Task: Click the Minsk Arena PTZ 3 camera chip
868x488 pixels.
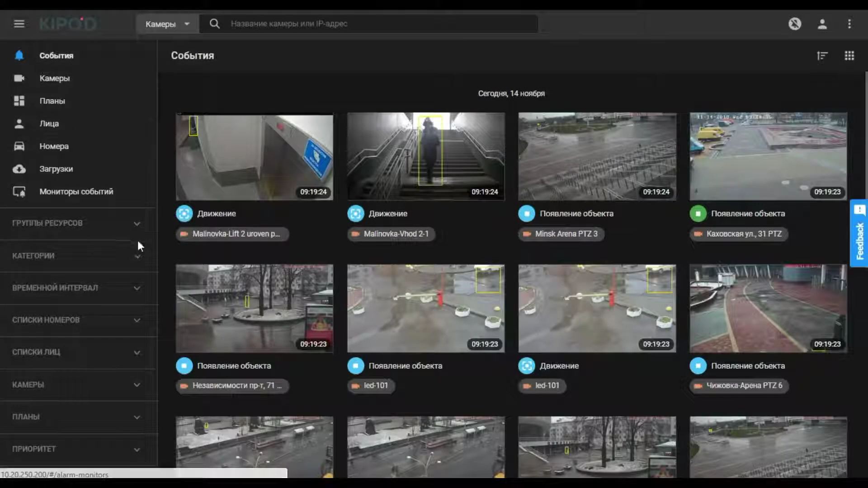Action: point(561,234)
